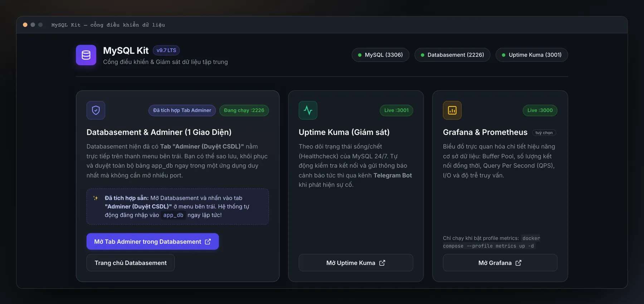The height and width of the screenshot is (304, 644).
Task: Click the window title 'MySQL Kit — cổng điều khiển dữ liệu'
Action: tap(108, 25)
